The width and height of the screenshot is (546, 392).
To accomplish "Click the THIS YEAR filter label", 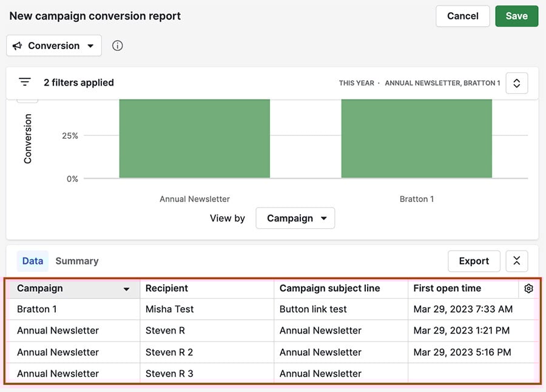I will pyautogui.click(x=357, y=83).
